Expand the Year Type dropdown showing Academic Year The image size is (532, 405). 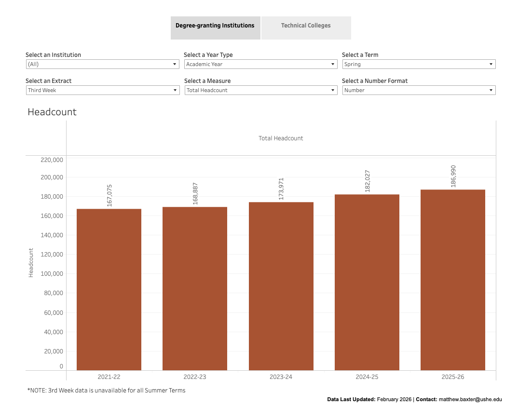[x=260, y=64]
